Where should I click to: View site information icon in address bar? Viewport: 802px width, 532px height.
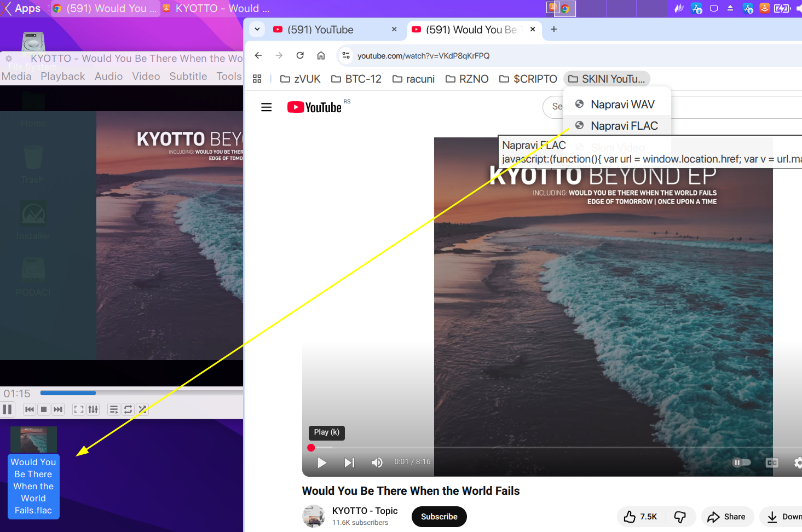coord(345,55)
